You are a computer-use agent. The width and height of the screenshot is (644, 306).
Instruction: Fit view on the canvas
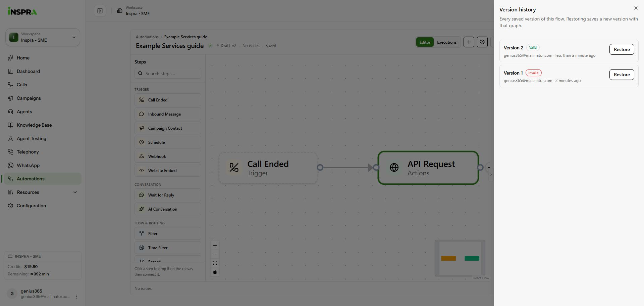pyautogui.click(x=215, y=263)
